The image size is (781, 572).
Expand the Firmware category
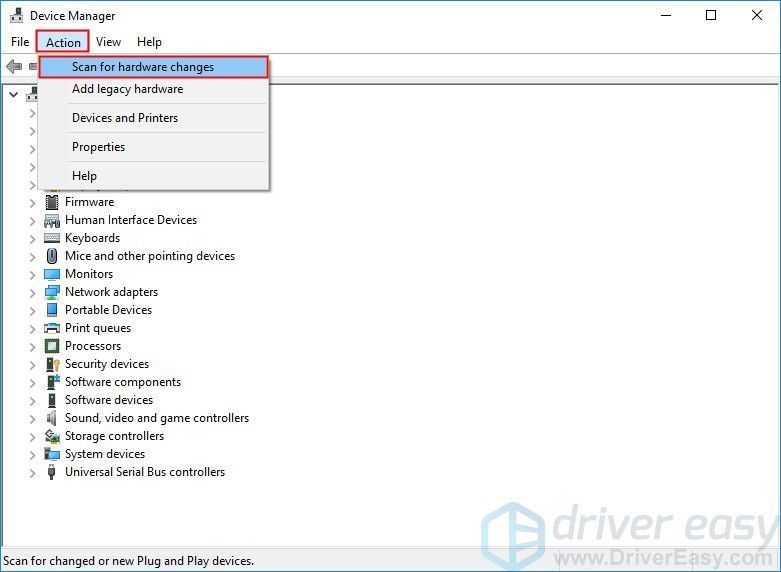point(32,203)
